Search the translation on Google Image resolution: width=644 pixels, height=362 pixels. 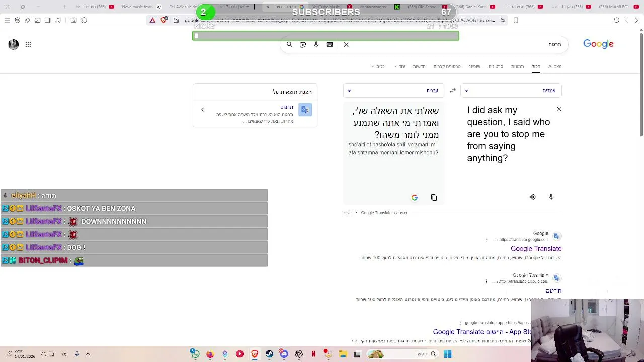click(414, 198)
